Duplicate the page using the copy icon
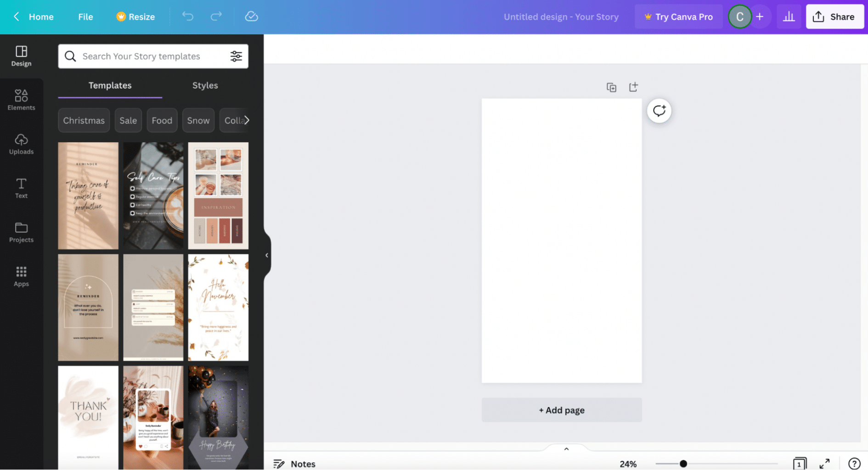 tap(611, 87)
